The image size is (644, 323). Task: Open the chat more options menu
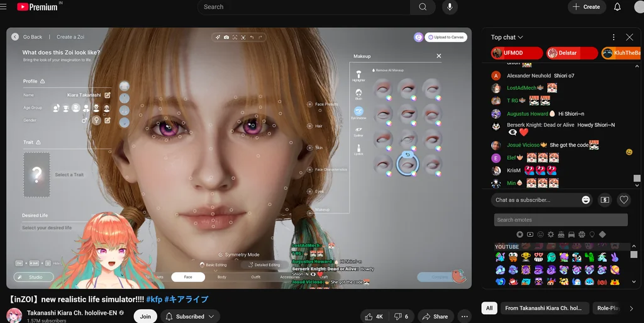[614, 37]
